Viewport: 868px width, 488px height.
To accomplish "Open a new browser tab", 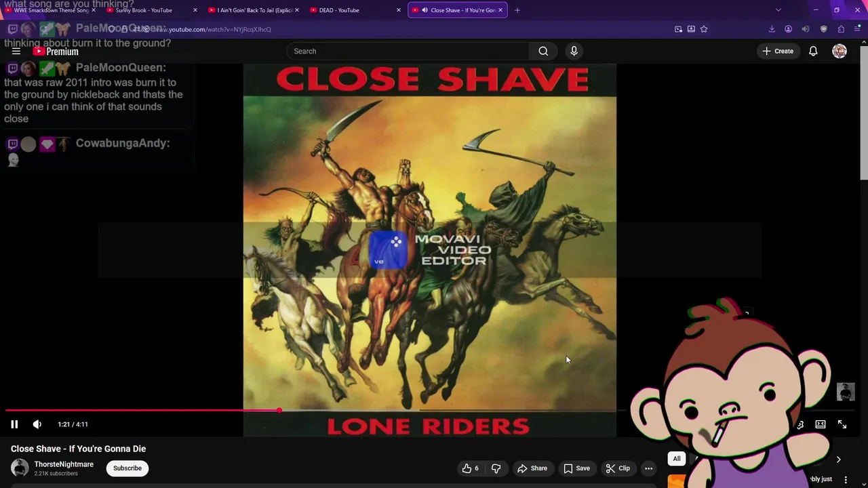I will click(x=517, y=10).
